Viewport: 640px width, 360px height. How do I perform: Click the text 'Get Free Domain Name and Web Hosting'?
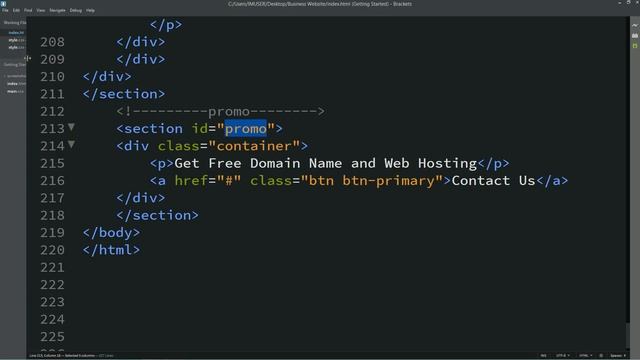326,163
